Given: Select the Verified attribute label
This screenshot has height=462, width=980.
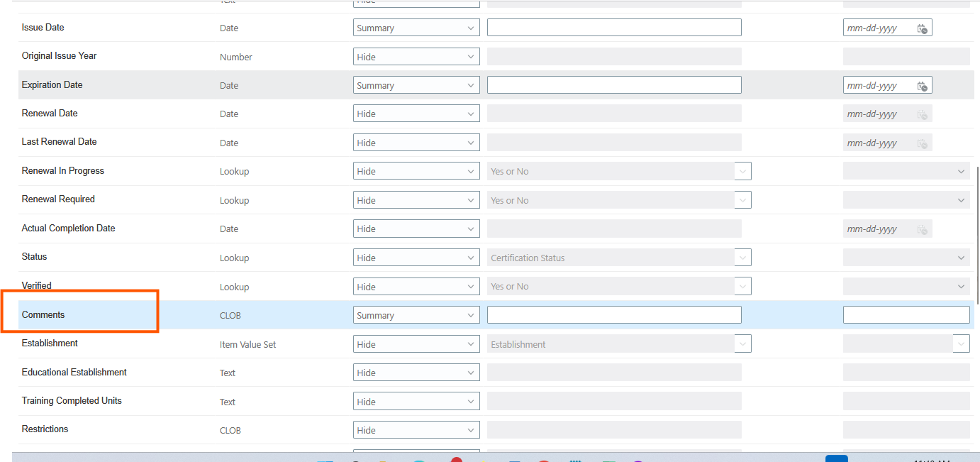Looking at the screenshot, I should pyautogui.click(x=37, y=286).
